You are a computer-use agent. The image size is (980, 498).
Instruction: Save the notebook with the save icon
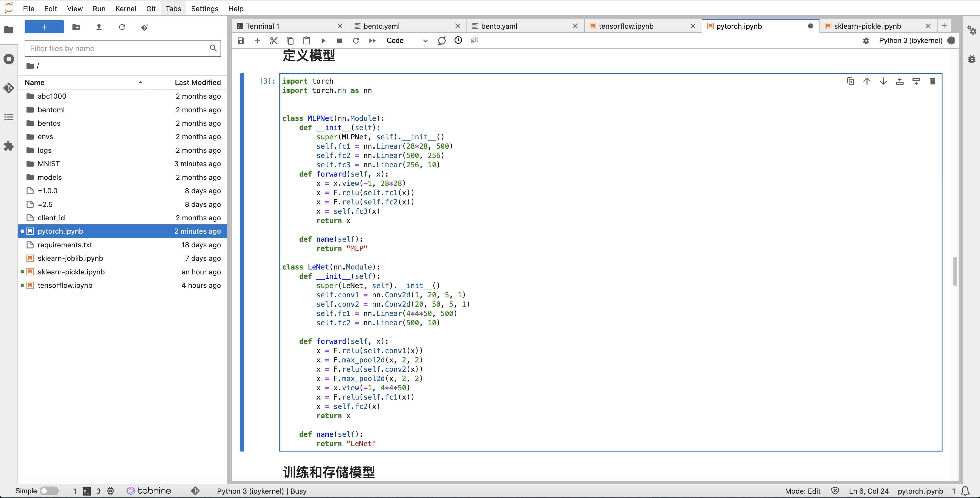pyautogui.click(x=241, y=41)
